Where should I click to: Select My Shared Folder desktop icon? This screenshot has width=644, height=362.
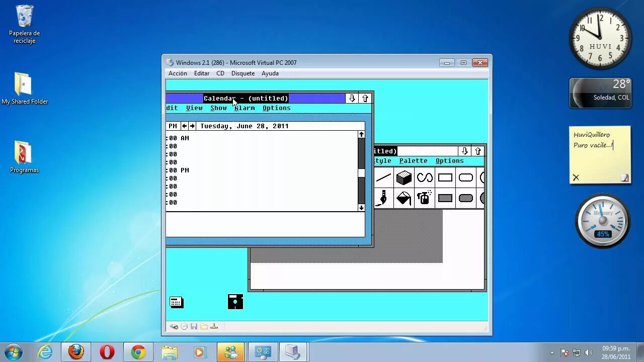[24, 88]
